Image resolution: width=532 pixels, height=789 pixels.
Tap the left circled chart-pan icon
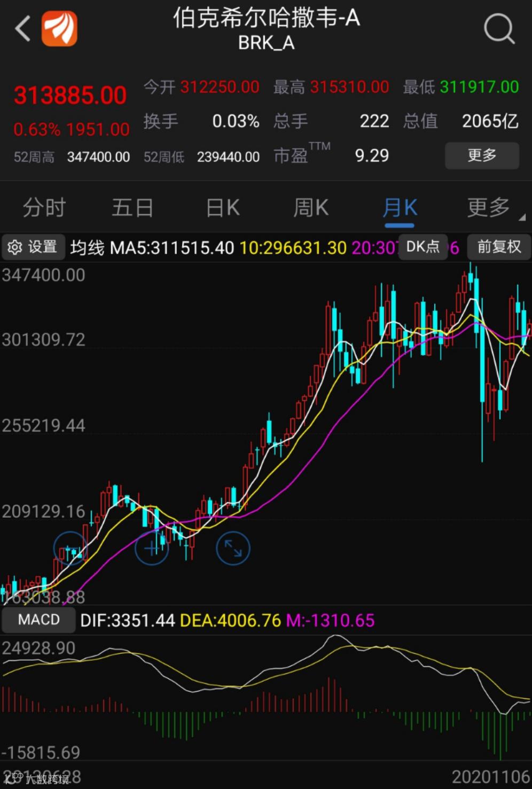[70, 548]
